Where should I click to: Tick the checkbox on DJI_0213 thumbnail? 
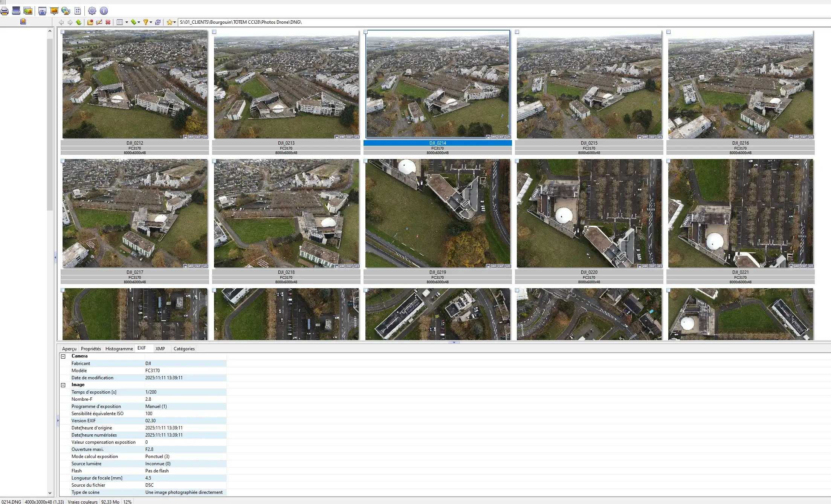coord(214,32)
